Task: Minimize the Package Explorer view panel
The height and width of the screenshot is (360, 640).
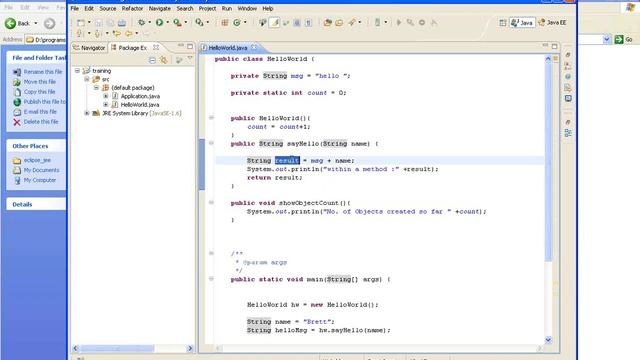Action: (x=180, y=46)
